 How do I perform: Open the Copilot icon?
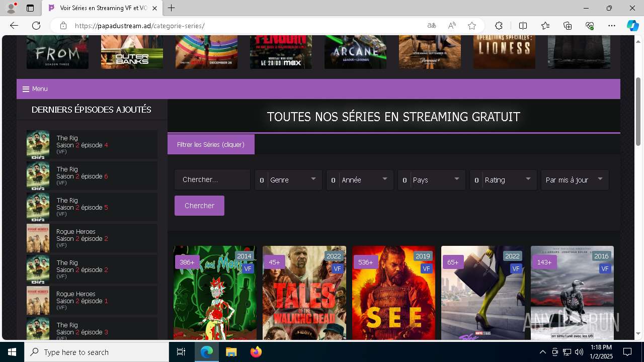coord(632,26)
